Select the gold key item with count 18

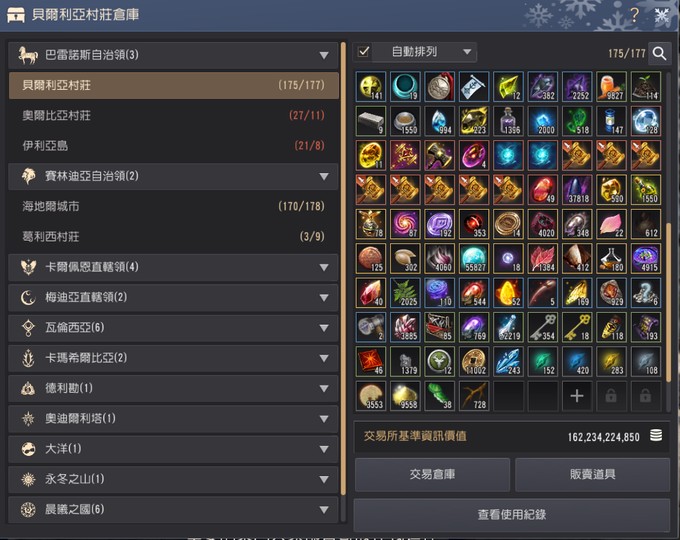click(x=577, y=327)
